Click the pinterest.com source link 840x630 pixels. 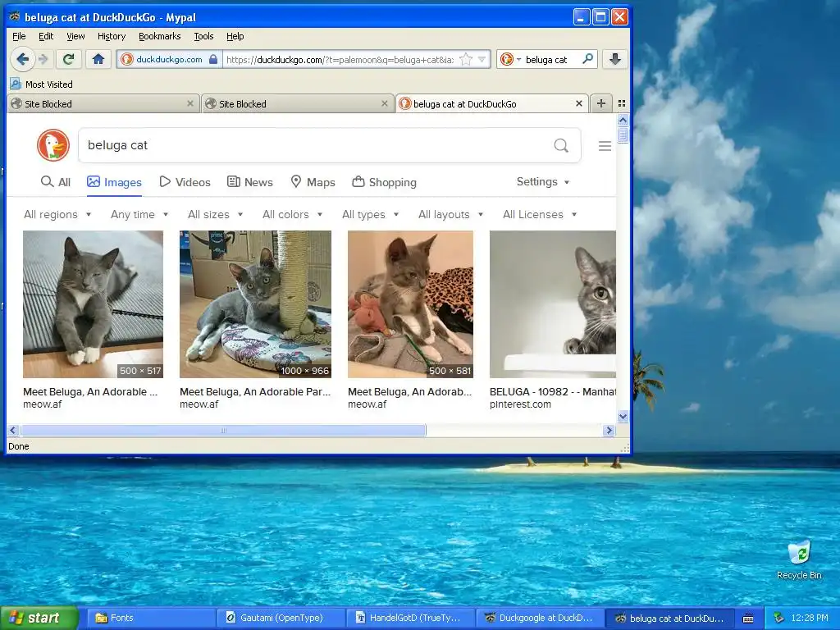[x=520, y=404]
